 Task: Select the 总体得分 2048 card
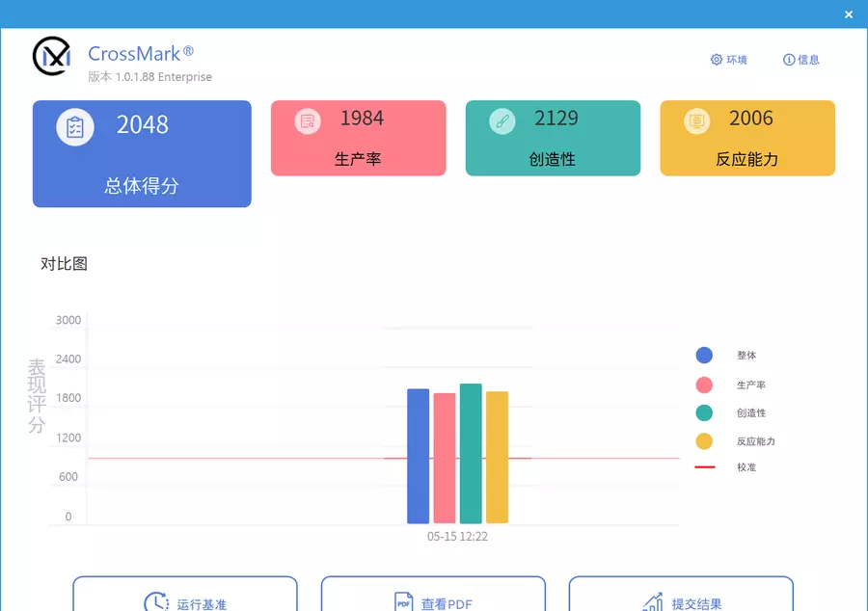(142, 154)
